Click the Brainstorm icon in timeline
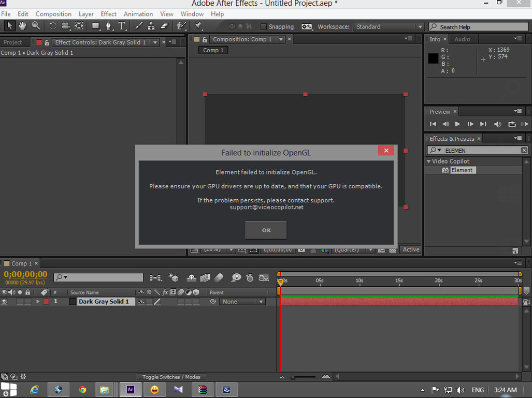 click(x=236, y=278)
